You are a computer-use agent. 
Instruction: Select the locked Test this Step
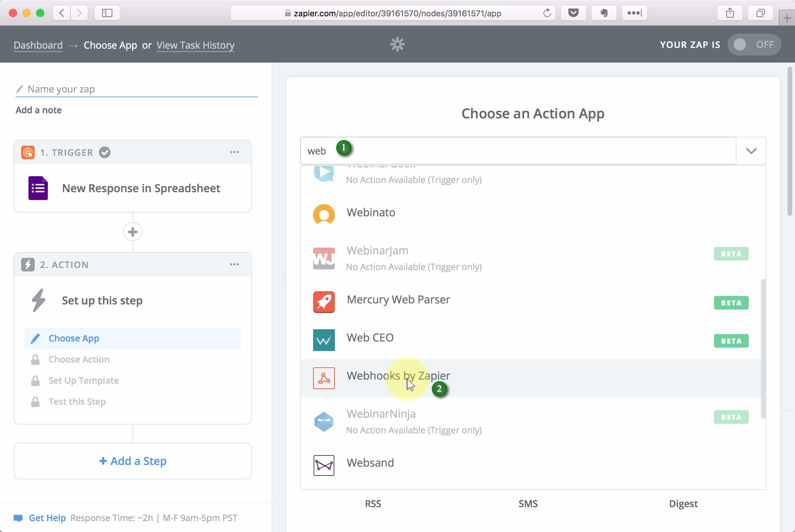pos(133,402)
